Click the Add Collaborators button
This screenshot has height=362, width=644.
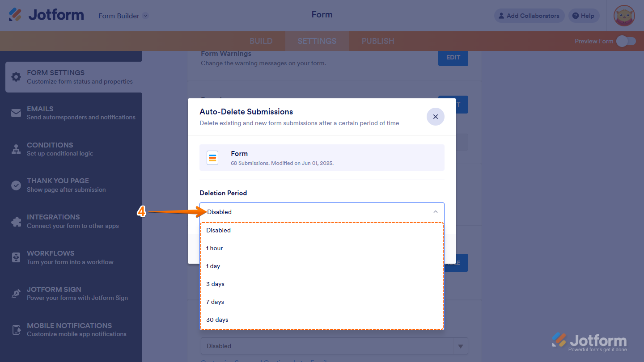[529, 16]
